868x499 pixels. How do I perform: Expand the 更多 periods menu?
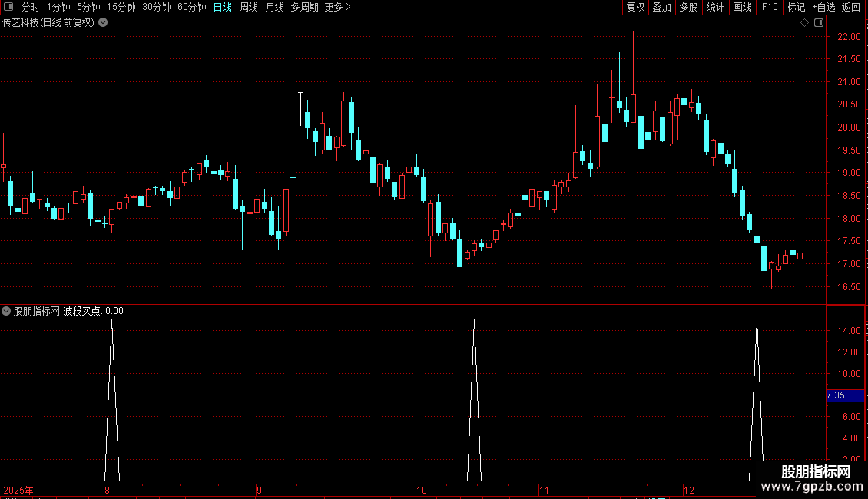point(337,7)
